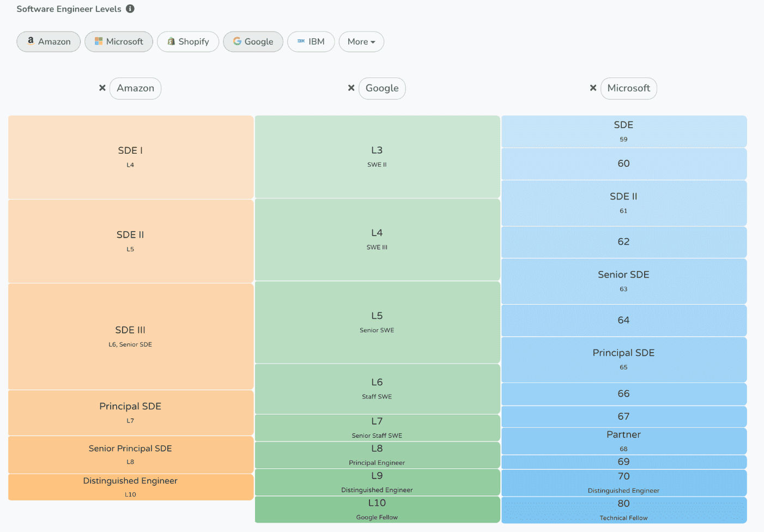This screenshot has width=764, height=532.
Task: Remove Microsoft column with its X icon
Action: 593,88
